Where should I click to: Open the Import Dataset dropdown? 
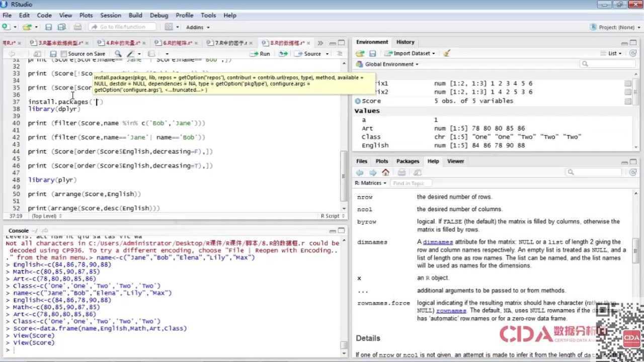click(410, 53)
